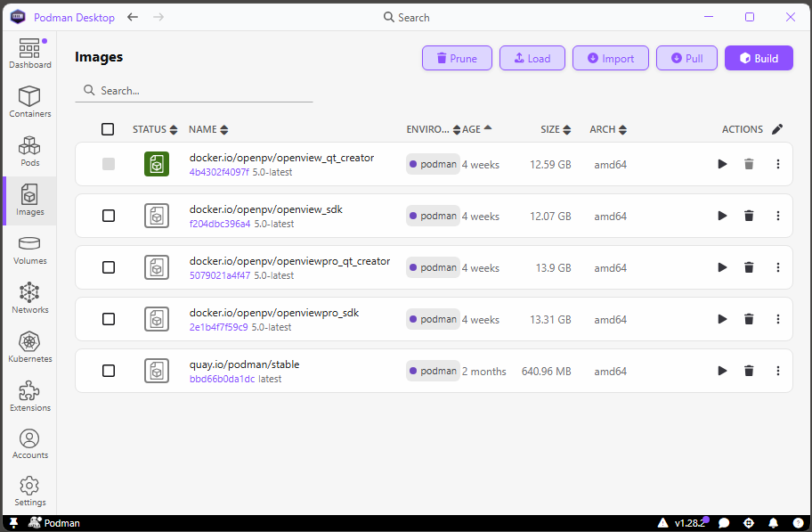Open the Networks section
The width and height of the screenshot is (812, 532).
click(x=29, y=299)
